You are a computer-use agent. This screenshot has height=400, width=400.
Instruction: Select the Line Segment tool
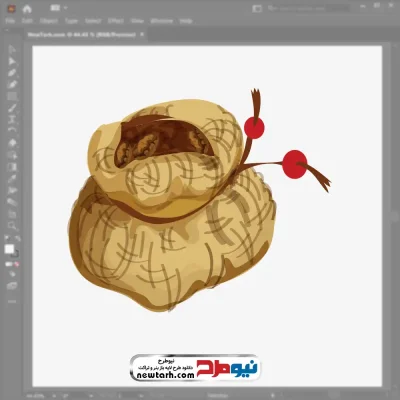tap(12, 108)
